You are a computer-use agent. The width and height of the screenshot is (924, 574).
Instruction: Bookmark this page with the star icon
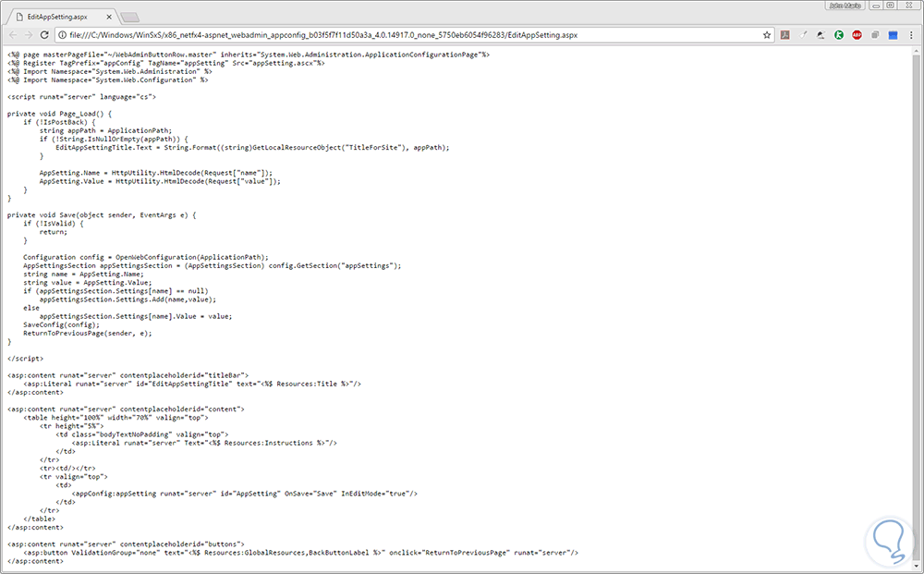click(767, 35)
